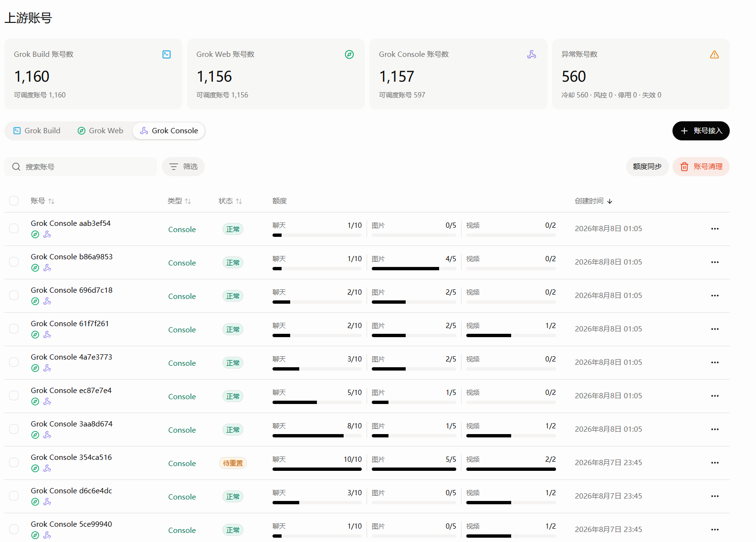Select the Grok Console 4a7e3773 row checkbox

tap(14, 362)
